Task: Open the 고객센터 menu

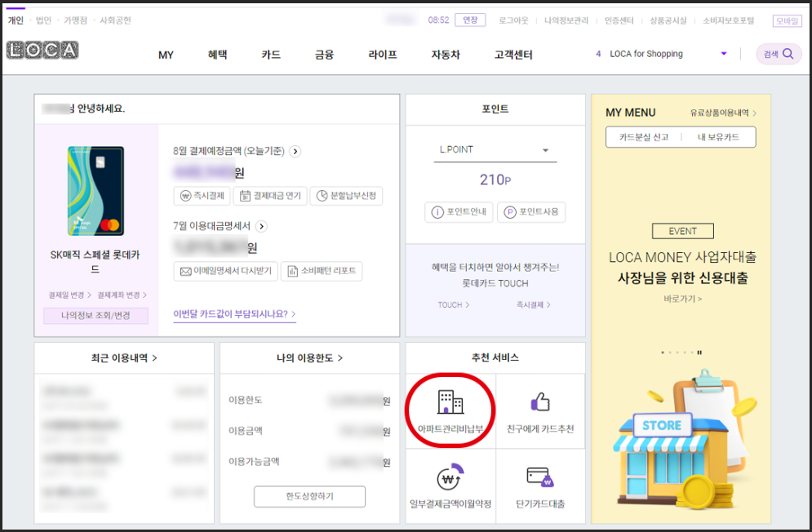Action: pos(513,55)
